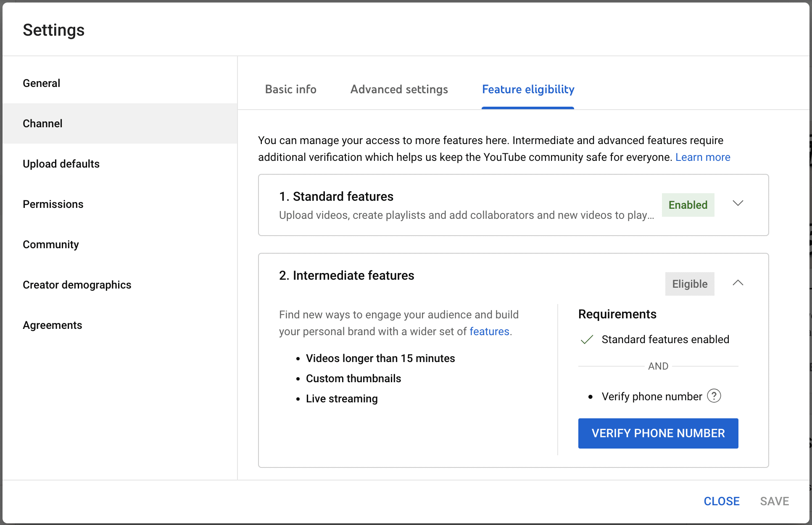The image size is (812, 525).
Task: Select General in the sidebar
Action: tap(41, 83)
